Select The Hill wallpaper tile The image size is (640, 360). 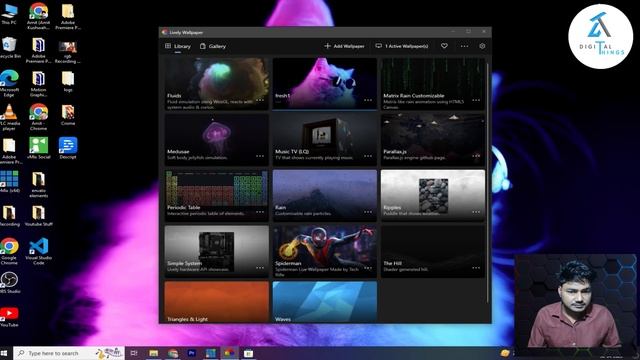(433, 251)
